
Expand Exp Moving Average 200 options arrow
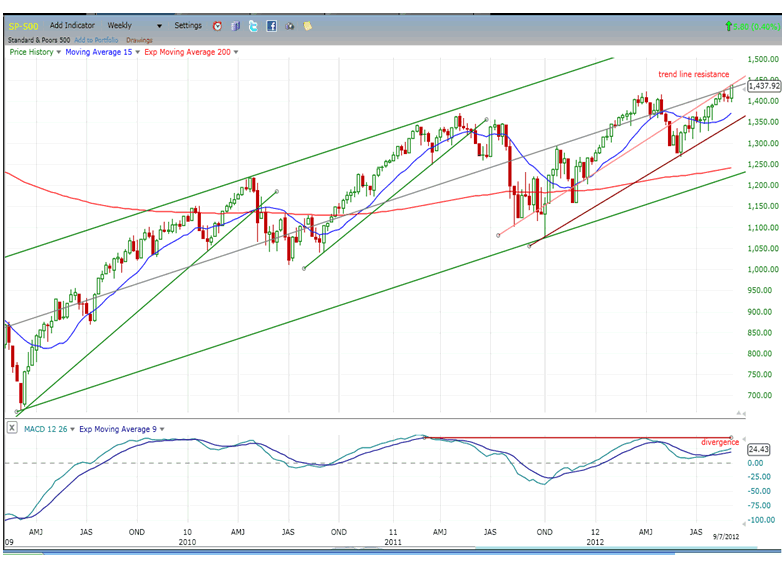pos(236,52)
